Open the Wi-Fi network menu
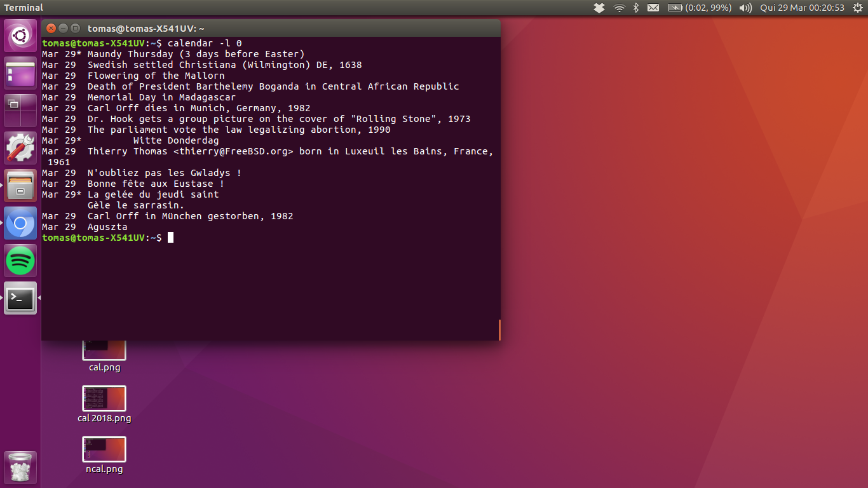The image size is (868, 488). pos(619,8)
